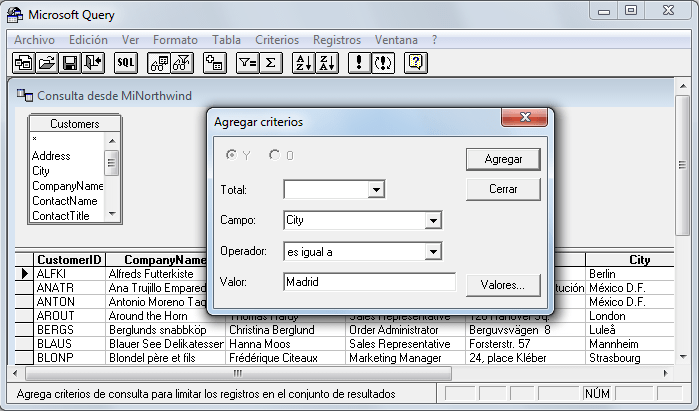Click the Add Tables icon
This screenshot has height=411, width=699.
215,63
